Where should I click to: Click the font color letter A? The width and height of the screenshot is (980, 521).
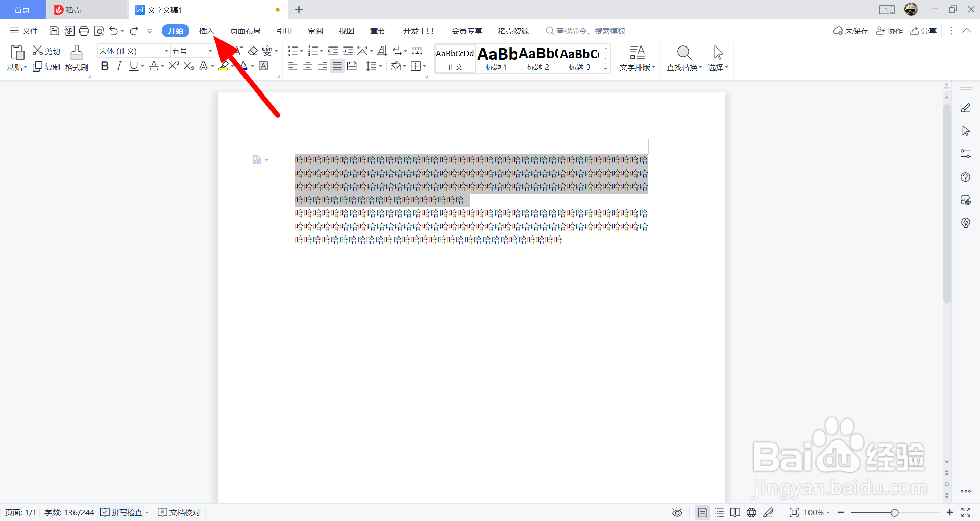pyautogui.click(x=244, y=66)
